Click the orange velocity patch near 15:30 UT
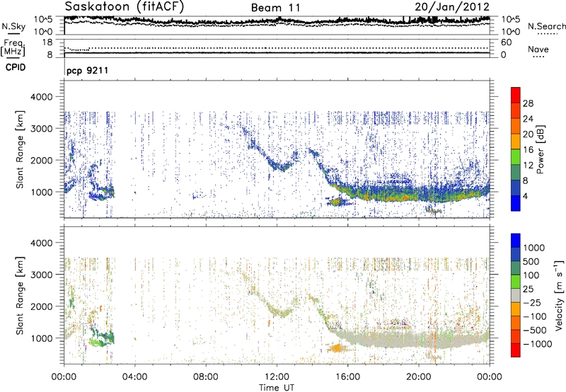This screenshot has width=566, height=392. (337, 348)
